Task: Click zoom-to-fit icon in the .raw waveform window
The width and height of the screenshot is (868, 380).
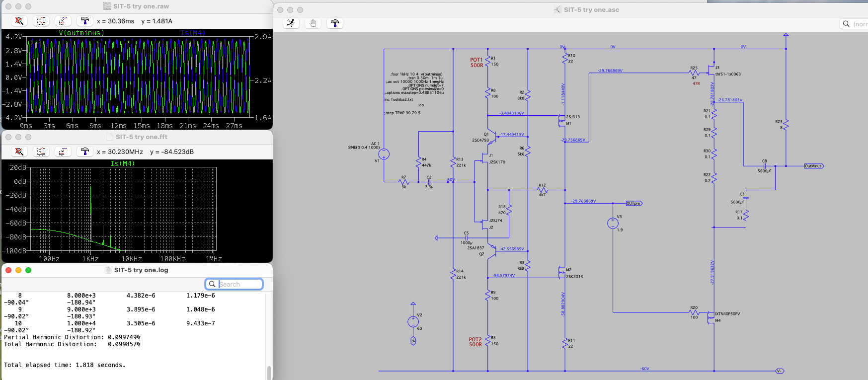Action: coord(19,21)
